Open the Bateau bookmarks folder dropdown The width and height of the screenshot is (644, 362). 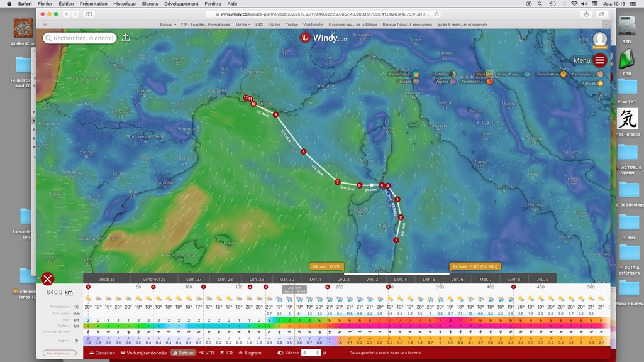click(x=168, y=25)
